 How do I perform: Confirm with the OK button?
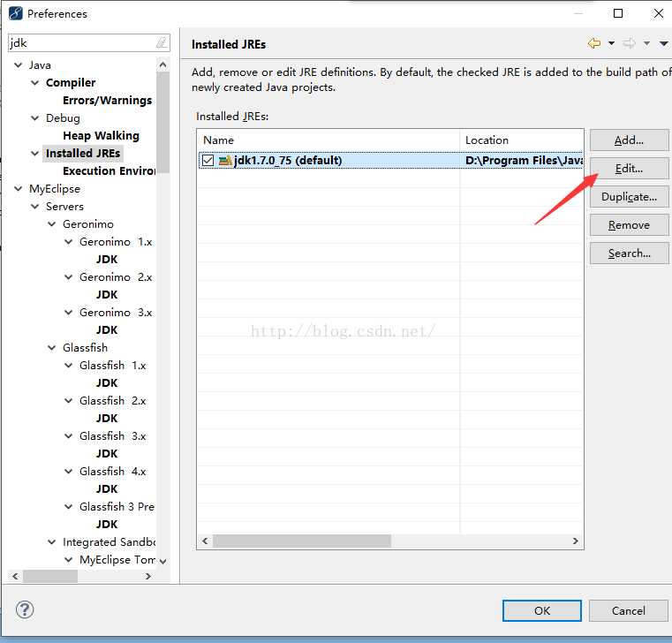pyautogui.click(x=541, y=610)
